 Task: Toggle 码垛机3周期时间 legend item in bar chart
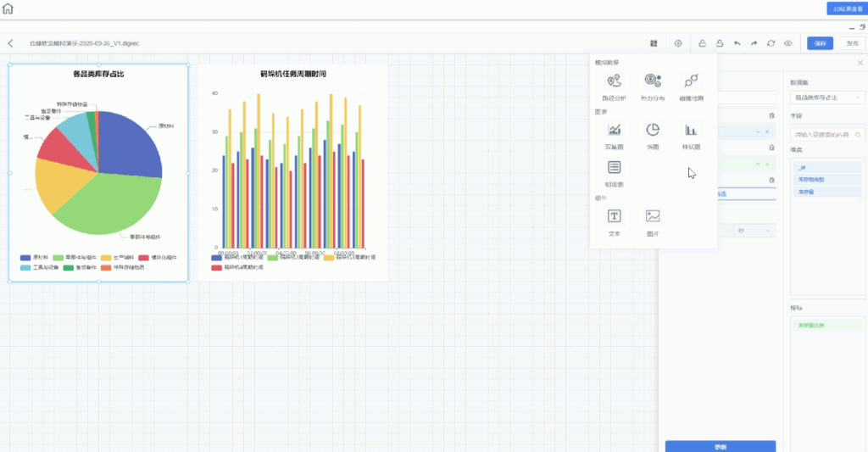pyautogui.click(x=350, y=258)
